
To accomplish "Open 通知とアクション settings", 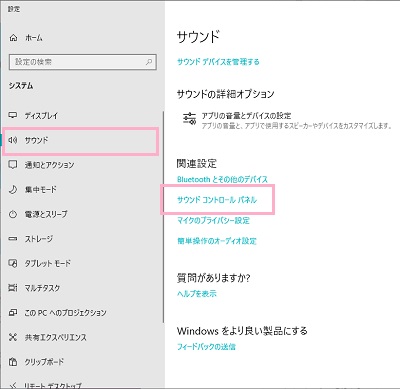I will tap(49, 165).
